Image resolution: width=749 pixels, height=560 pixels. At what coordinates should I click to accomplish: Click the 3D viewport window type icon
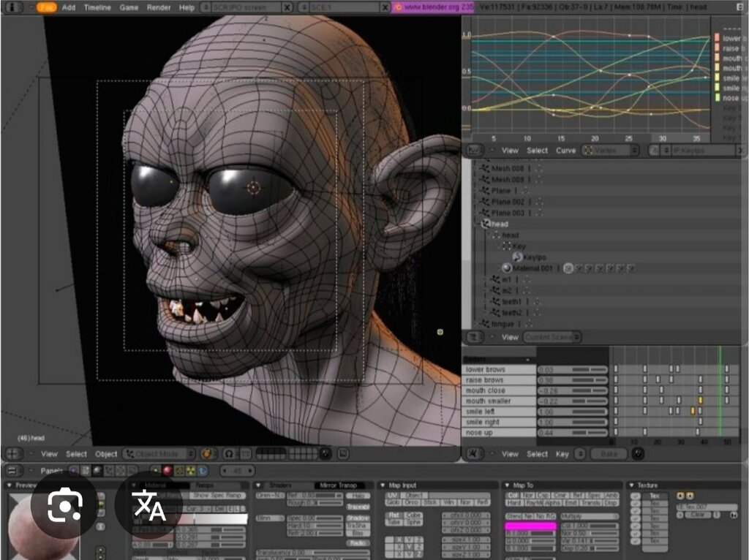(13, 453)
